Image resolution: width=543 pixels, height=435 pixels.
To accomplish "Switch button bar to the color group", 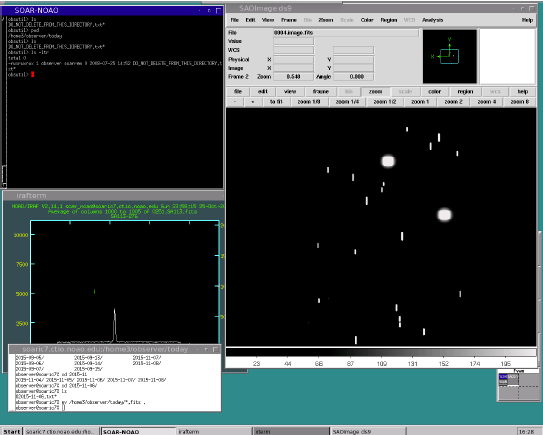I will tap(434, 91).
